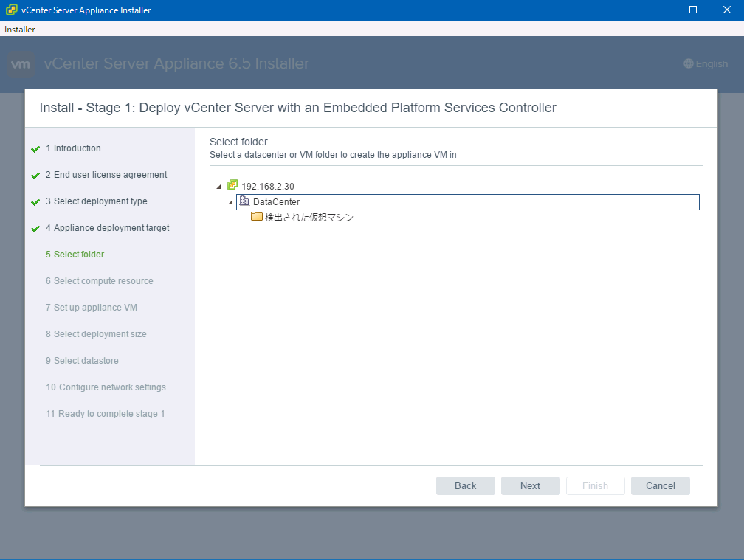The height and width of the screenshot is (560, 744).
Task: Open the Installer menu
Action: [19, 30]
